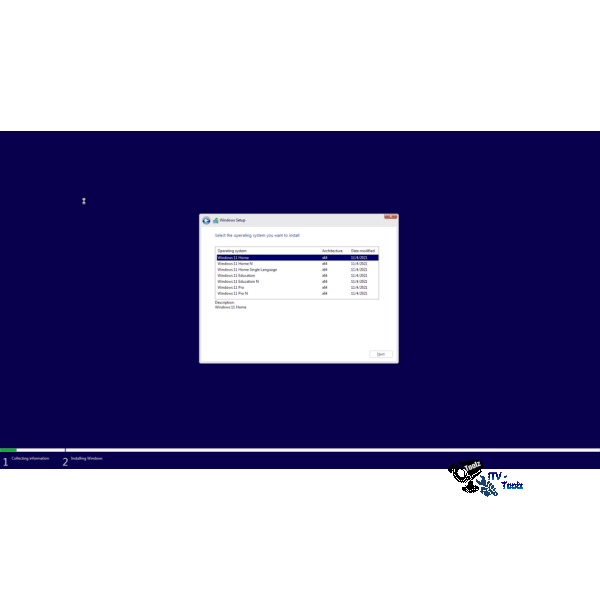Select the Windows 11 Home row
This screenshot has height=600, width=600.
tap(297, 258)
